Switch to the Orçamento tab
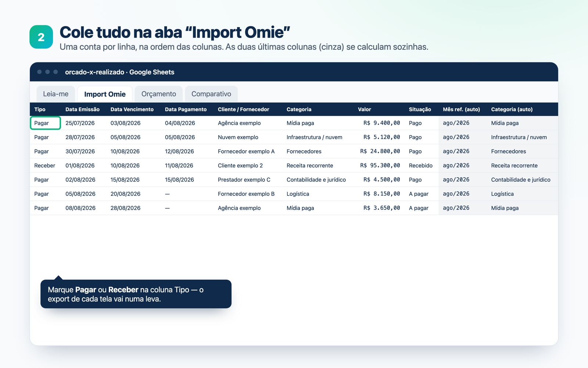The height and width of the screenshot is (368, 588). pyautogui.click(x=159, y=94)
